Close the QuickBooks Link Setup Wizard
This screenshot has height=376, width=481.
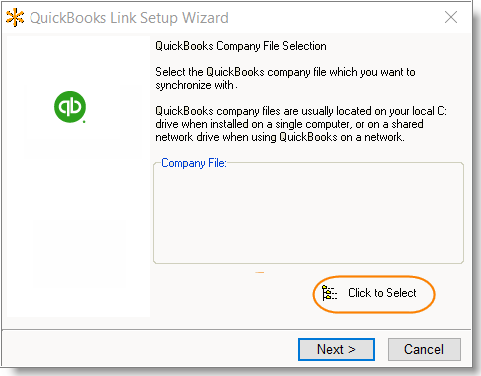[451, 17]
